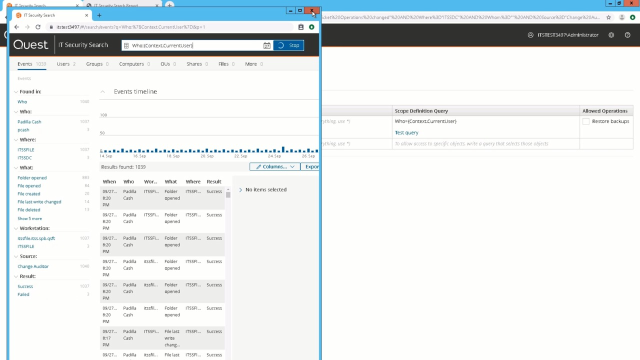Filter by Failed result
Viewport: 640px width, 360px height.
[23, 294]
